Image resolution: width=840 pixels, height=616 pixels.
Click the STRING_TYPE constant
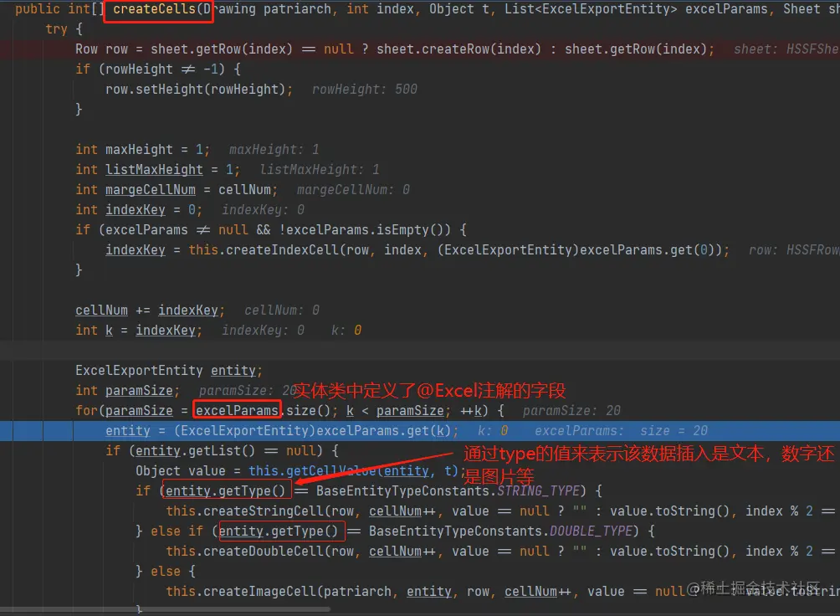(x=539, y=491)
